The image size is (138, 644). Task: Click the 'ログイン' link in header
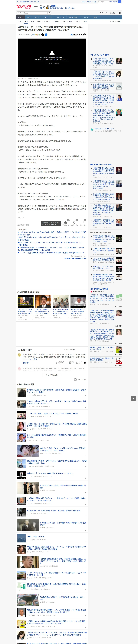pyautogui.click(x=42, y=8)
